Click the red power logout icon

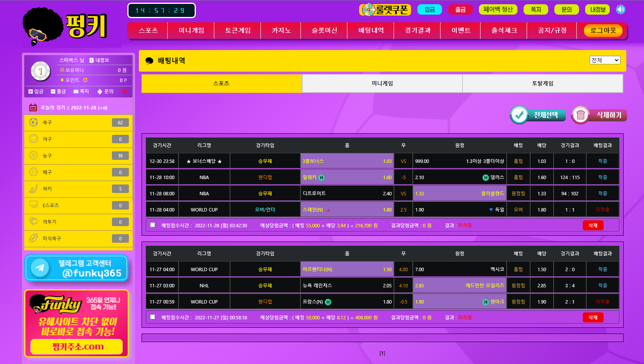pos(124,91)
